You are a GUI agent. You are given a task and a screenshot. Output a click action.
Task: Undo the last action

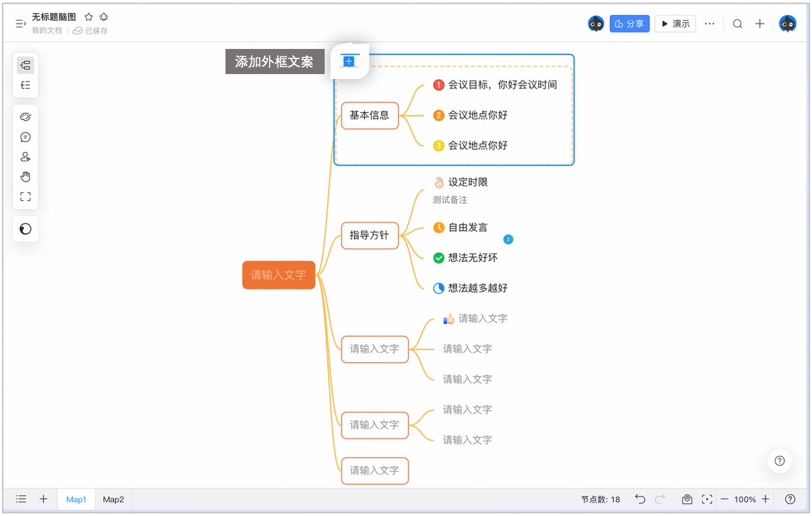(640, 499)
